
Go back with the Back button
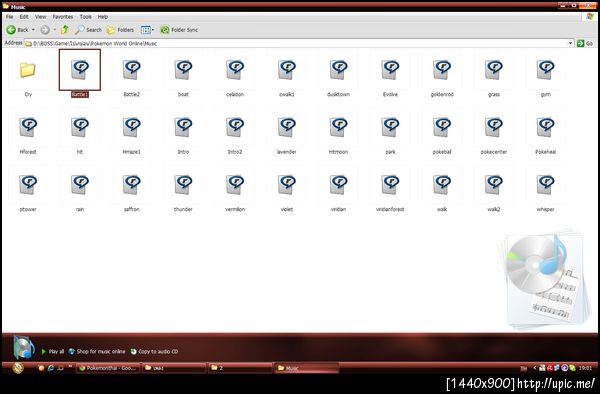tap(17, 29)
